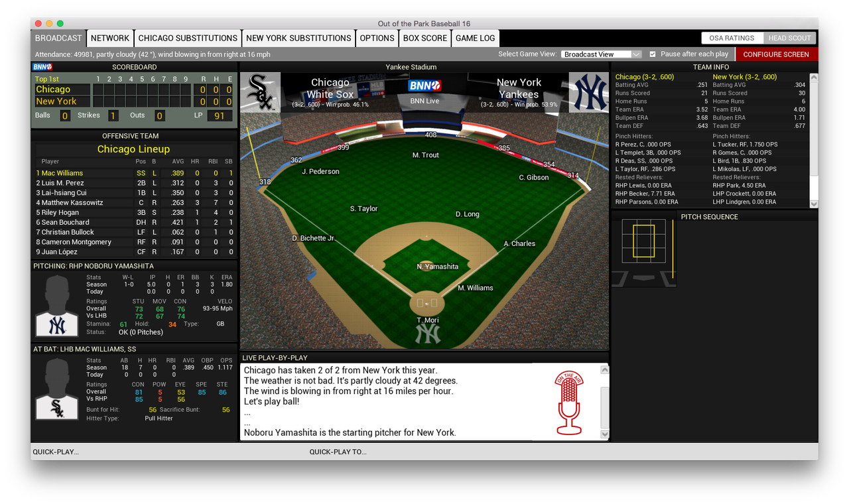The height and width of the screenshot is (504, 849).
Task: Click Chicago (3-2, .600) team info header
Action: 645,77
